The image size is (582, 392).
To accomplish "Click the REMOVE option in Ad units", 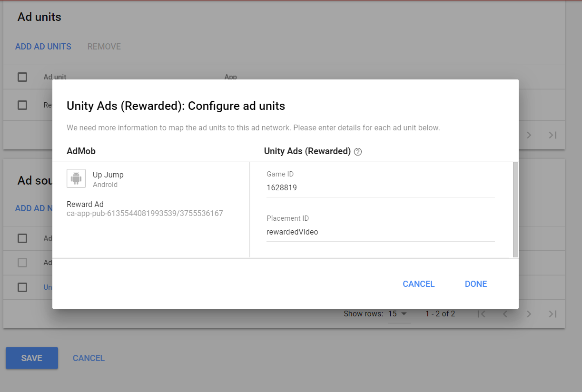I will 104,46.
